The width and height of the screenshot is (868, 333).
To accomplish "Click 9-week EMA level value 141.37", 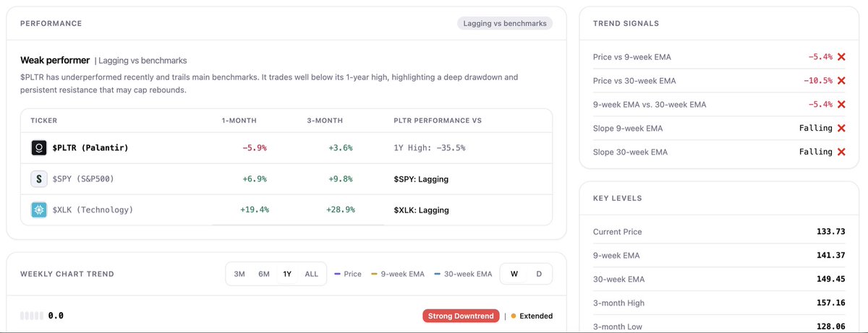I will click(x=830, y=256).
